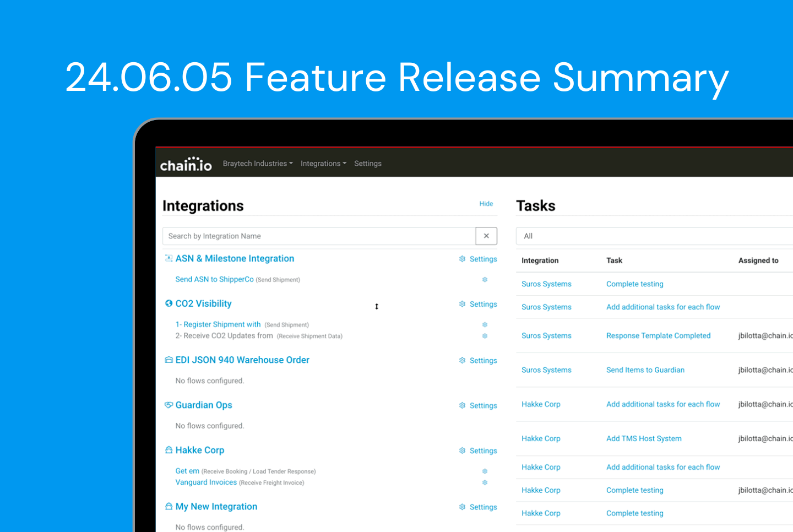Open Hakke Corp in Add TMS Host row
Screen dimensions: 793x532
click(541, 439)
